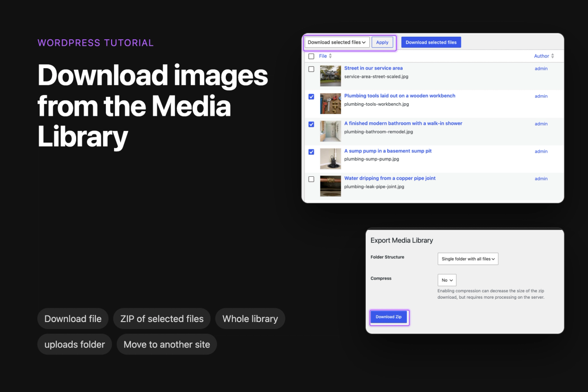The height and width of the screenshot is (392, 588).
Task: Sort by the File column arrows
Action: coord(330,56)
